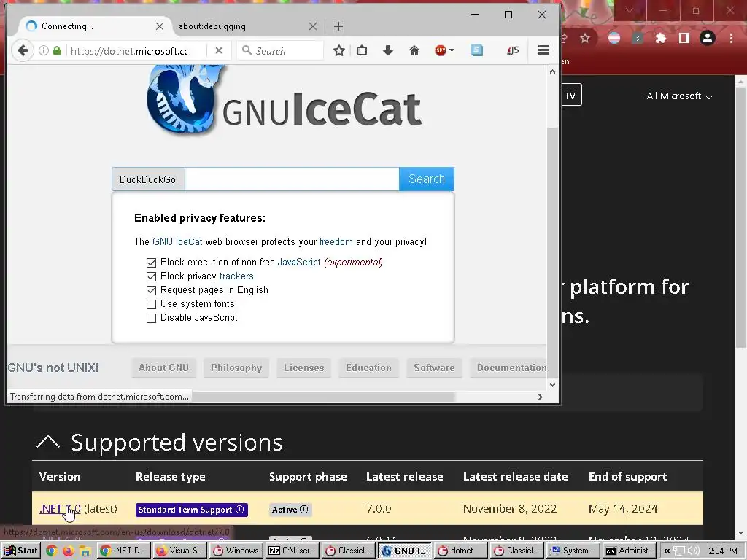Click the IceCat address bar URL
This screenshot has width=747, height=560.
[129, 51]
